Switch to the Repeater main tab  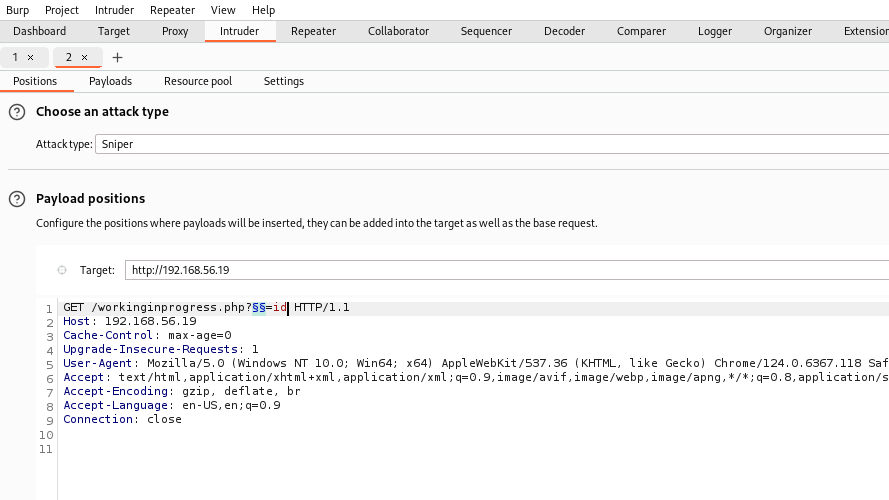click(314, 31)
